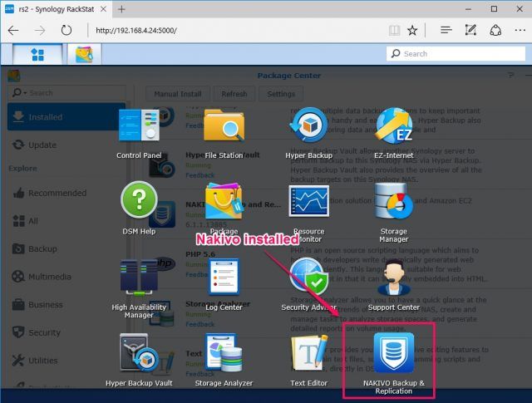This screenshot has width=532, height=403.
Task: Click Feedback link under Storage Analyzer
Action: pyautogui.click(x=199, y=324)
